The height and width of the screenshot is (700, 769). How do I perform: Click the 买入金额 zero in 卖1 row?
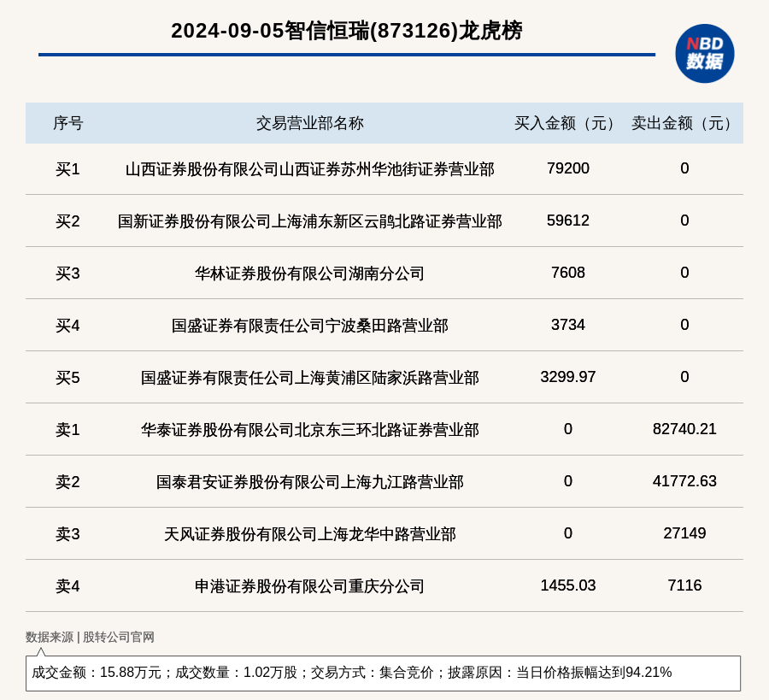click(x=568, y=429)
